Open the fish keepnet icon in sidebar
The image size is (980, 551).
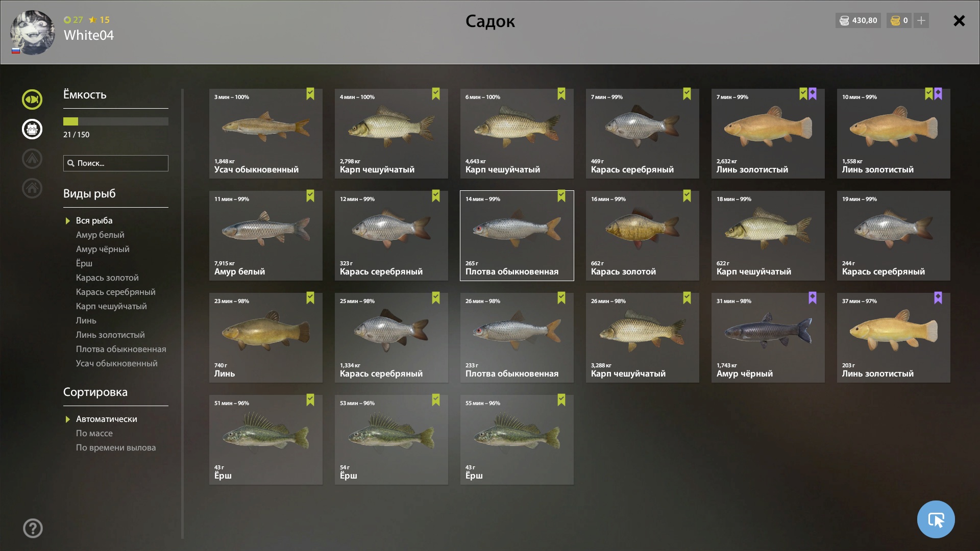(32, 99)
